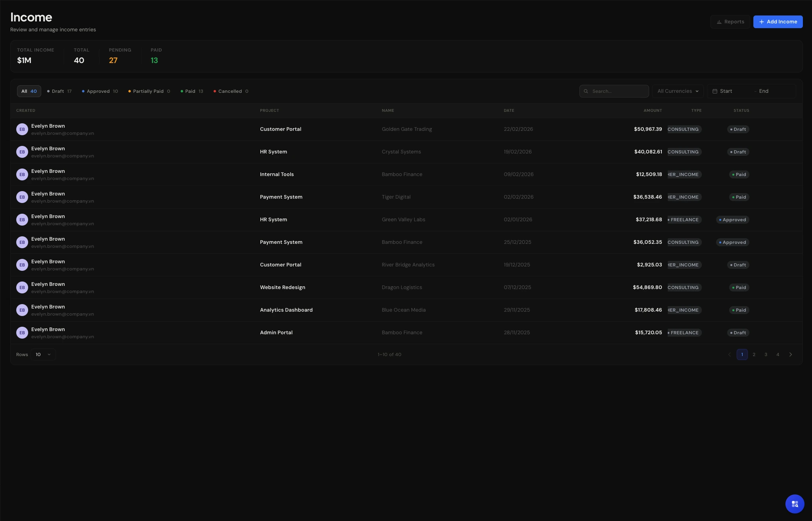Go to next page with right arrow
The height and width of the screenshot is (521, 812).
(791, 354)
